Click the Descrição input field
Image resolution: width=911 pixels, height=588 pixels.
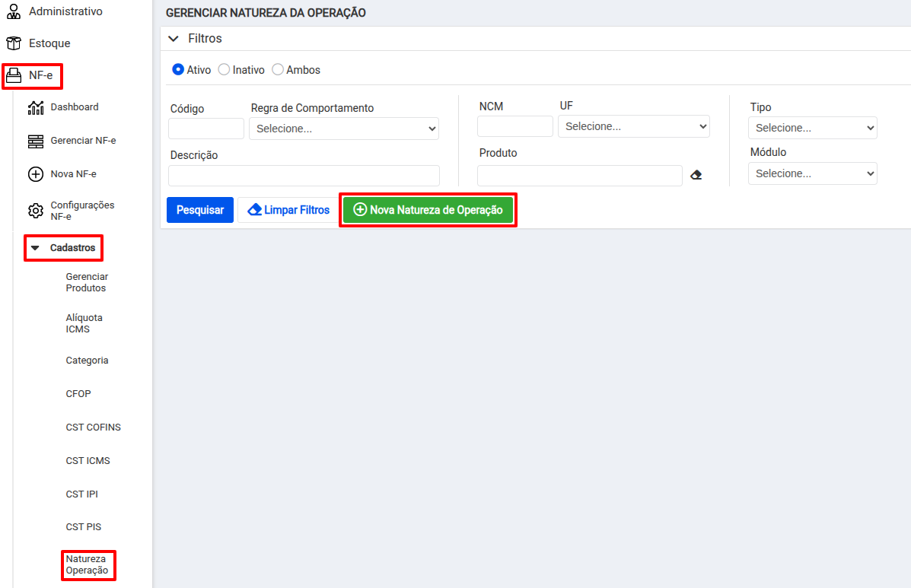[304, 176]
